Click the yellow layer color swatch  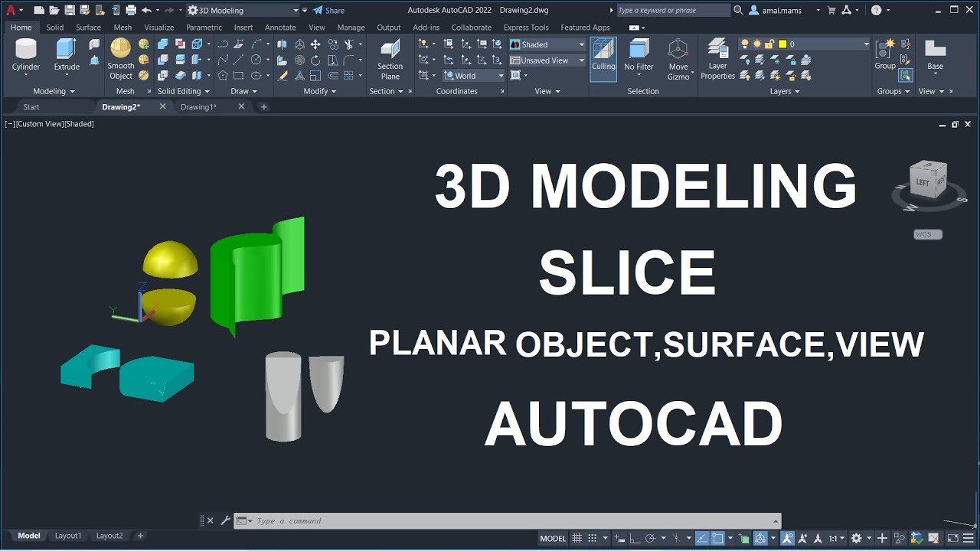782,44
